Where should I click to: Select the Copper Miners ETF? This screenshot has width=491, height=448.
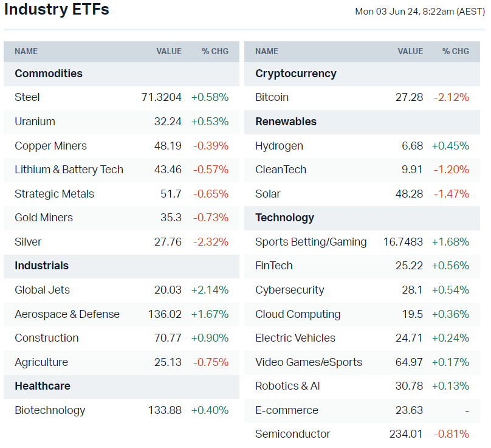(x=50, y=146)
